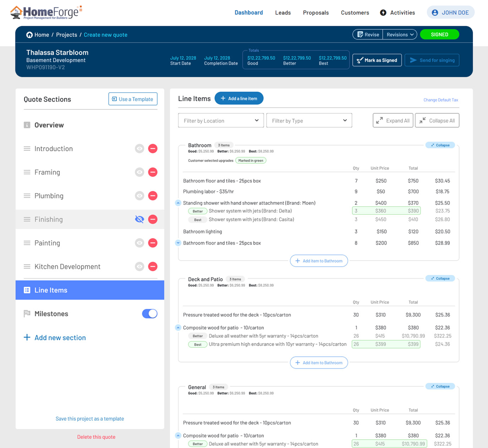Click Add item to Bathroom under Bathroom group
The image size is (488, 448).
pyautogui.click(x=319, y=261)
